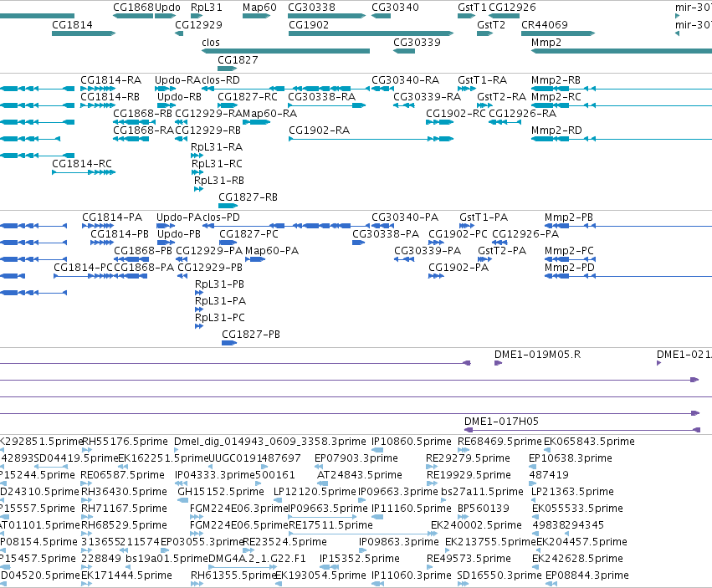The height and width of the screenshot is (588, 712).
Task: Click the Mmp2-RD transcript label
Action: click(556, 130)
